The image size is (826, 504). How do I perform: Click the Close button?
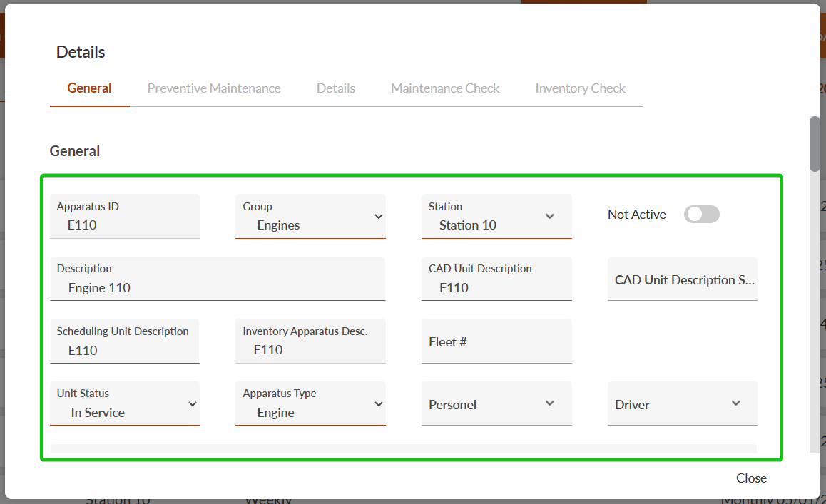click(751, 478)
